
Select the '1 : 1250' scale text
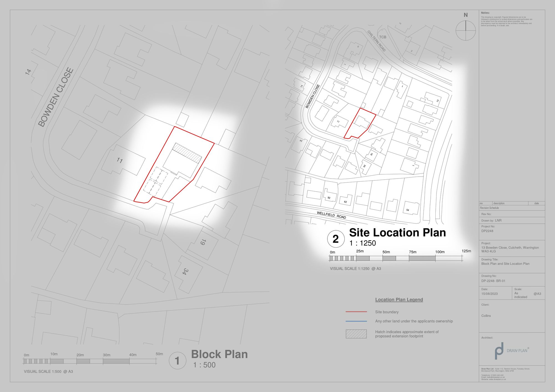(363, 243)
